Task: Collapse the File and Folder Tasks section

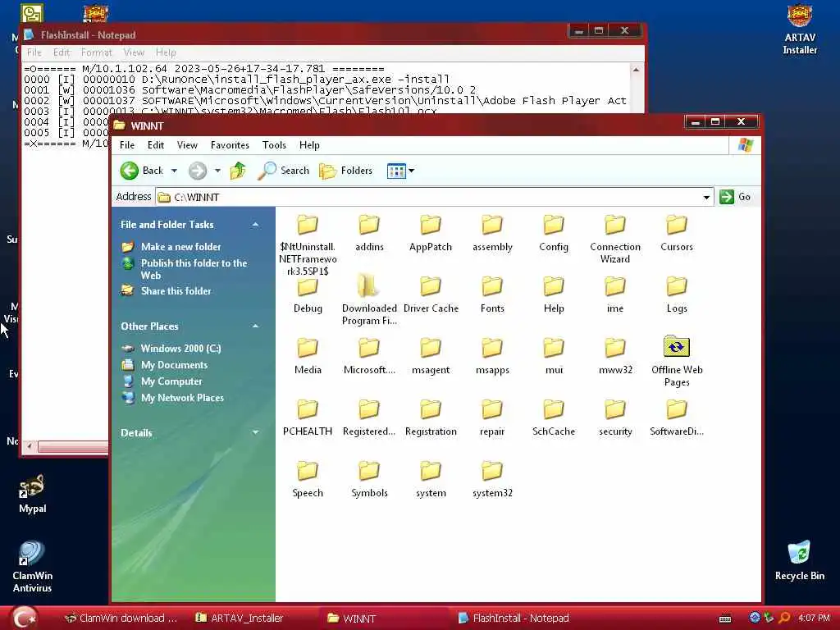Action: pyautogui.click(x=256, y=225)
